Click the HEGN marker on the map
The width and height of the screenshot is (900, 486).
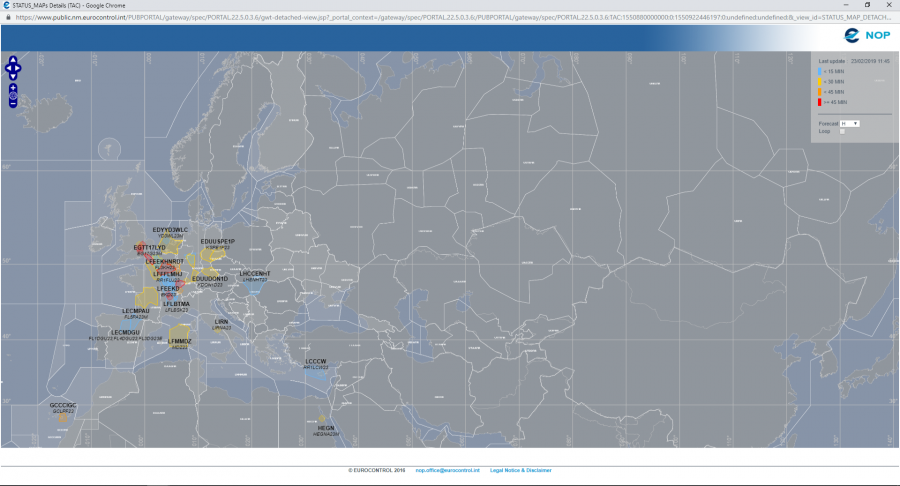pos(326,428)
